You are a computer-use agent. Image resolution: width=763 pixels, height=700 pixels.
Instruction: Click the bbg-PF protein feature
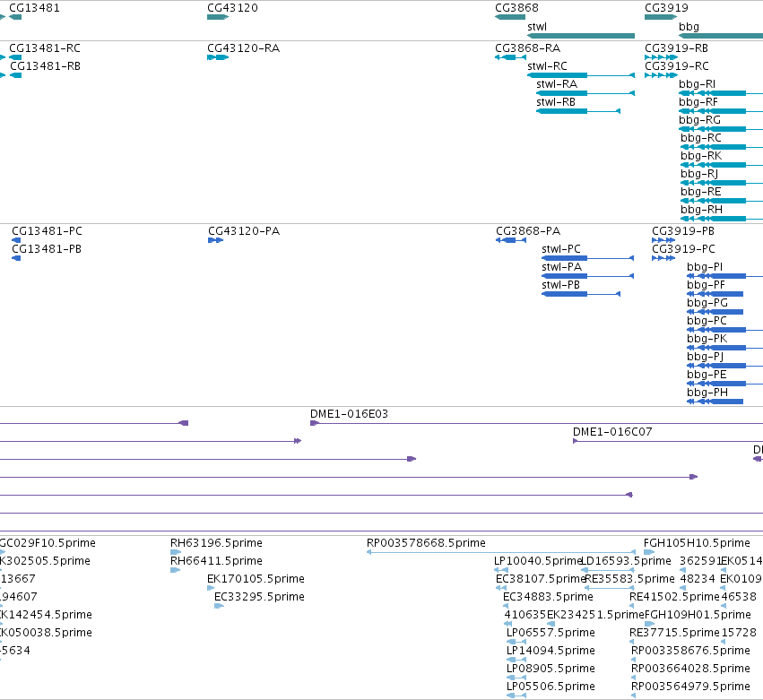706,285
